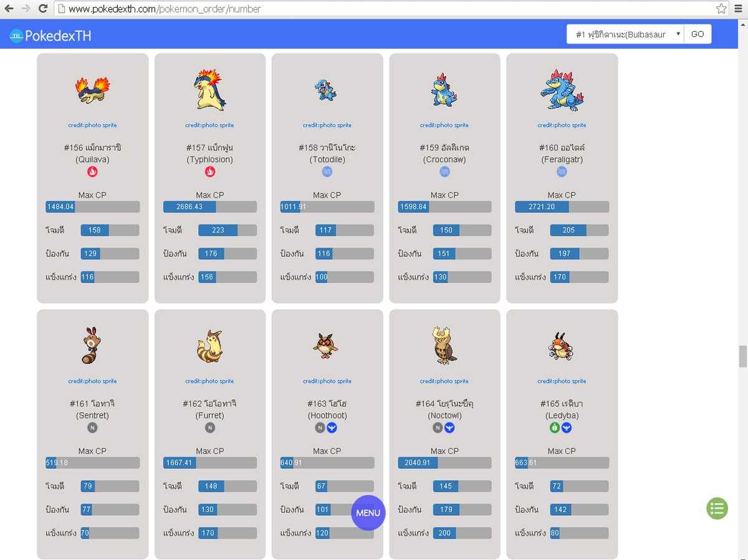Click the PokedexTH site title
748x560 pixels.
tap(59, 36)
